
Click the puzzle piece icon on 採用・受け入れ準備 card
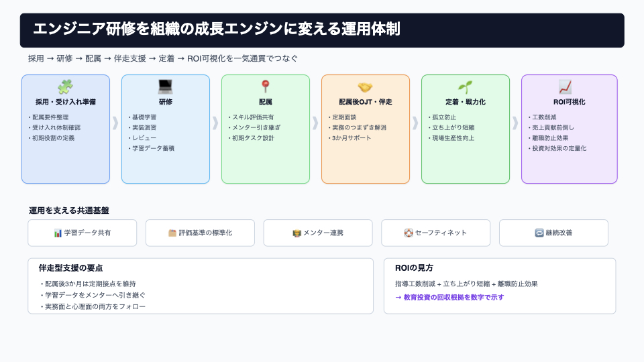pos(65,87)
